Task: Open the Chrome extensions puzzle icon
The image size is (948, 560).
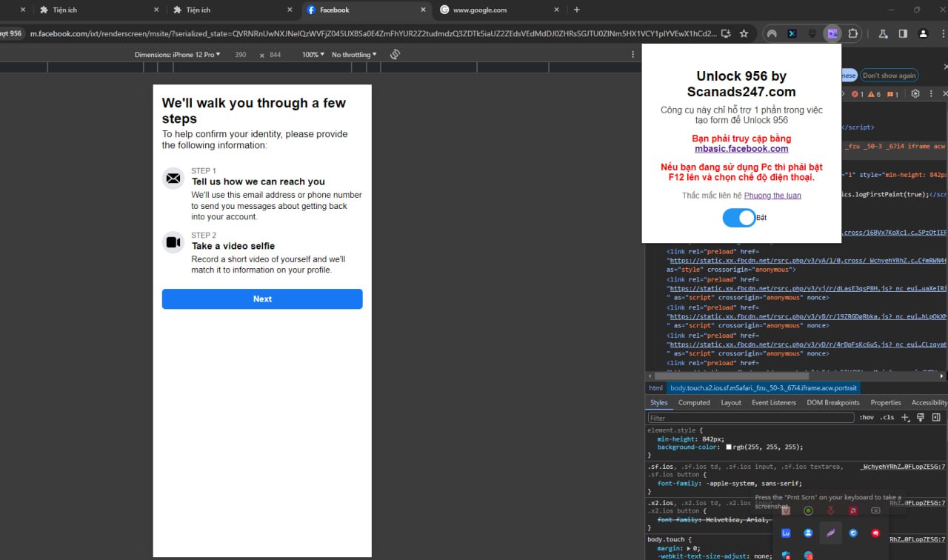Action: pos(852,33)
